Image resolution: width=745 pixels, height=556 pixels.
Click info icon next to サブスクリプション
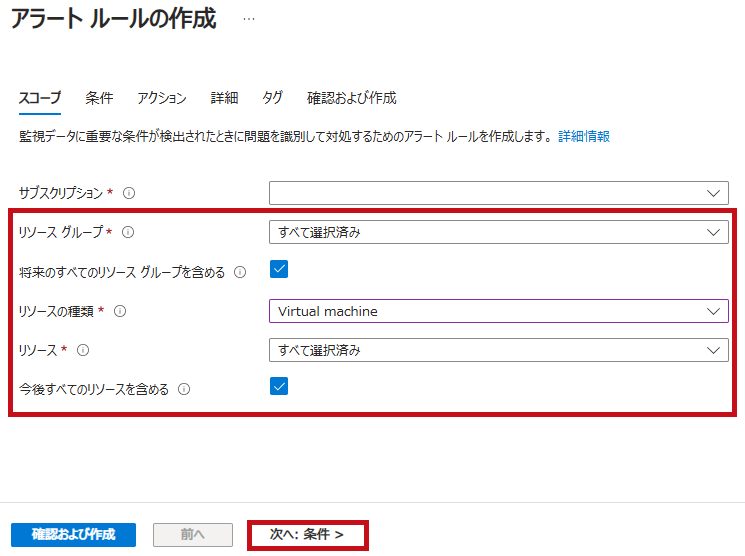click(x=129, y=193)
